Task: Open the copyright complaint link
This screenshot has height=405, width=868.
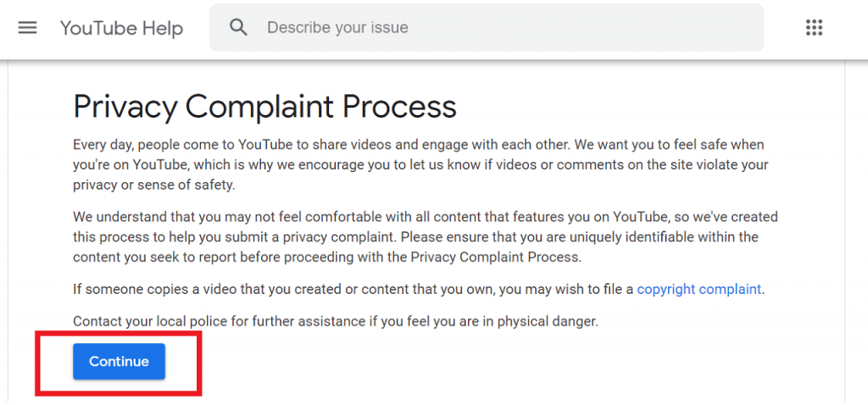Action: (x=699, y=290)
